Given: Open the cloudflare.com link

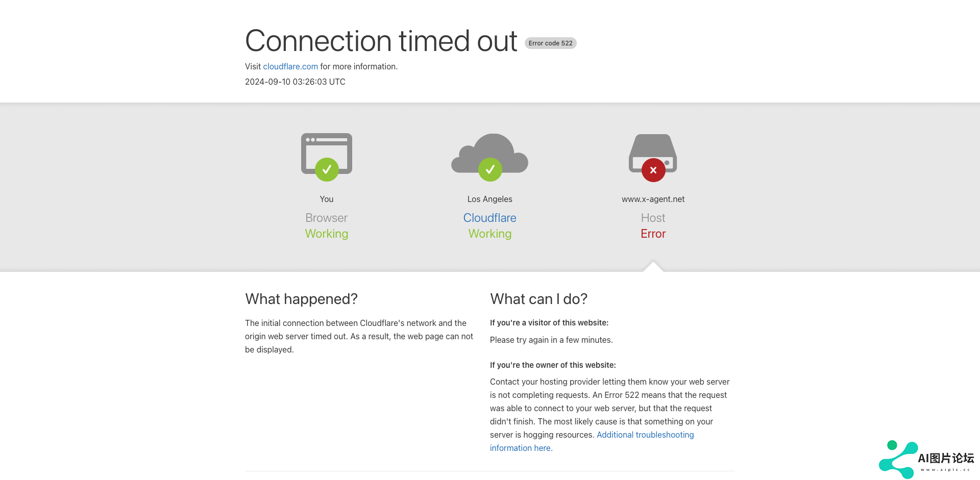Looking at the screenshot, I should coord(290,66).
